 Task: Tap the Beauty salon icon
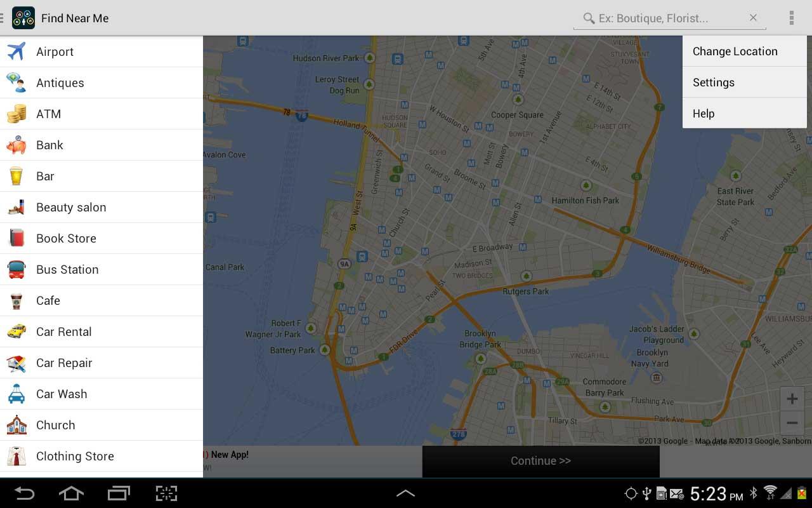tap(16, 207)
